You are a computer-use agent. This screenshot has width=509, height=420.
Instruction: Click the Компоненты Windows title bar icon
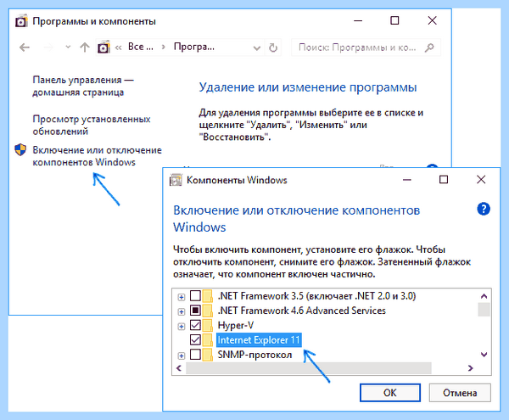176,180
